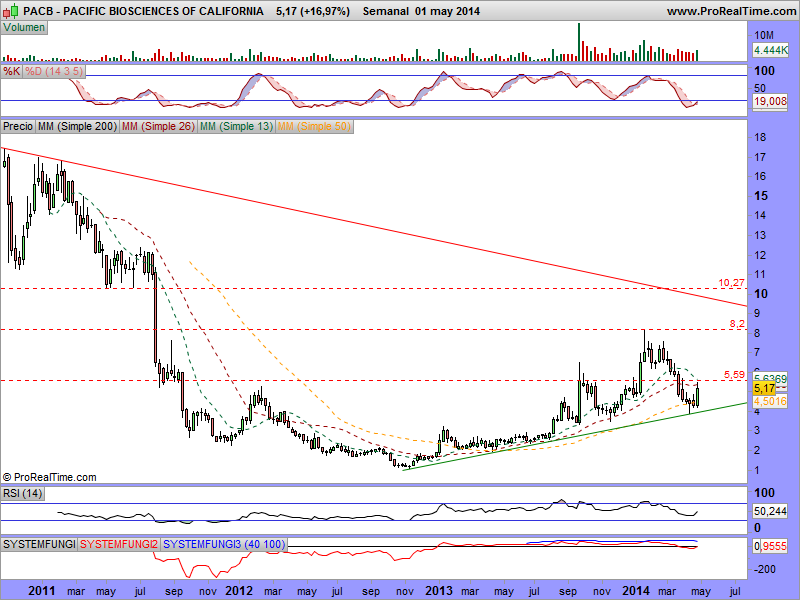
Task: Click the 2012 year label on time axis
Action: (x=239, y=591)
